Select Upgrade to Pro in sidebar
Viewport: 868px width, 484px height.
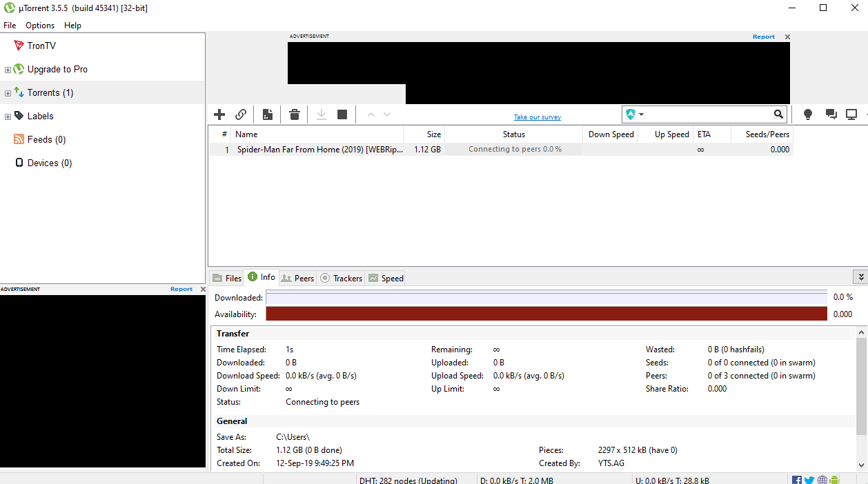point(57,69)
